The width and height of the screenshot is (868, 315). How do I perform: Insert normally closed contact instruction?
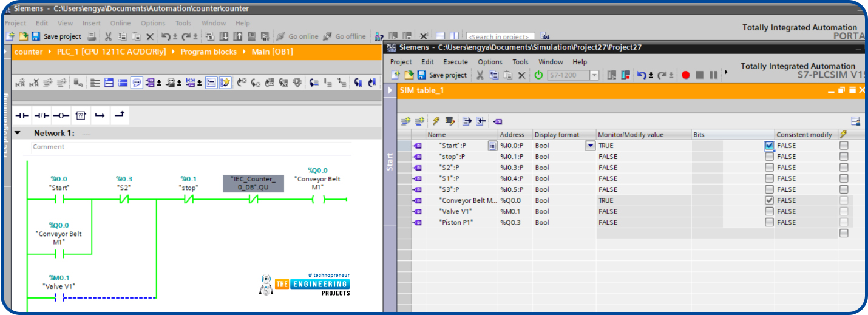coord(41,115)
